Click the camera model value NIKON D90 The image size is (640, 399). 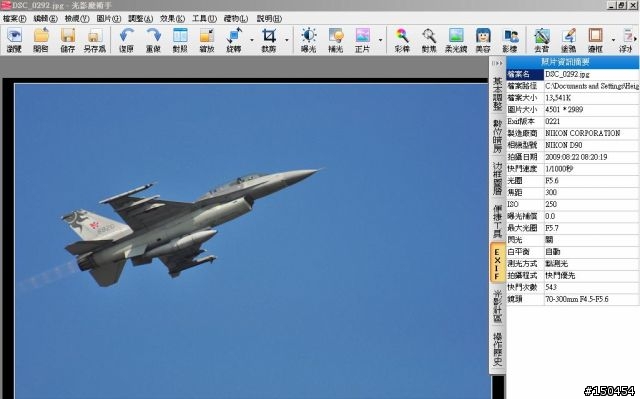tap(564, 145)
